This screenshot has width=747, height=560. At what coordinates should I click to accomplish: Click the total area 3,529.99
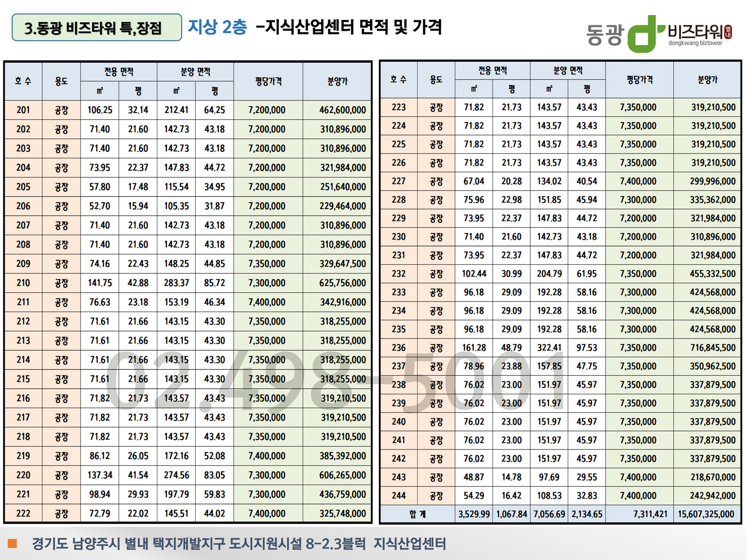point(474,514)
